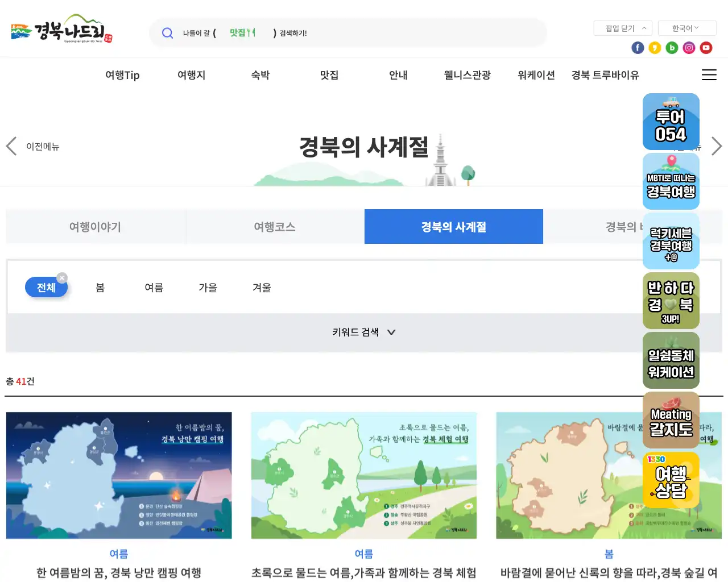Open the 반하다 경북 3UP banner

click(671, 301)
